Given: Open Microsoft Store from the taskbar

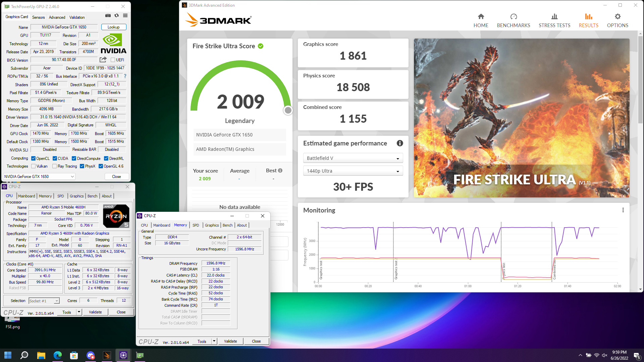Looking at the screenshot, I should click(x=74, y=355).
